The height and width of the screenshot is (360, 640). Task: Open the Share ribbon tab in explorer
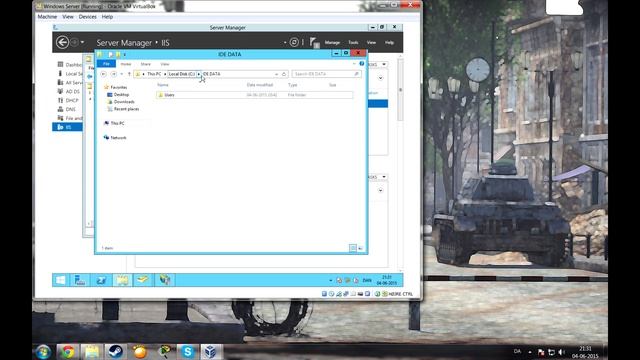(145, 64)
